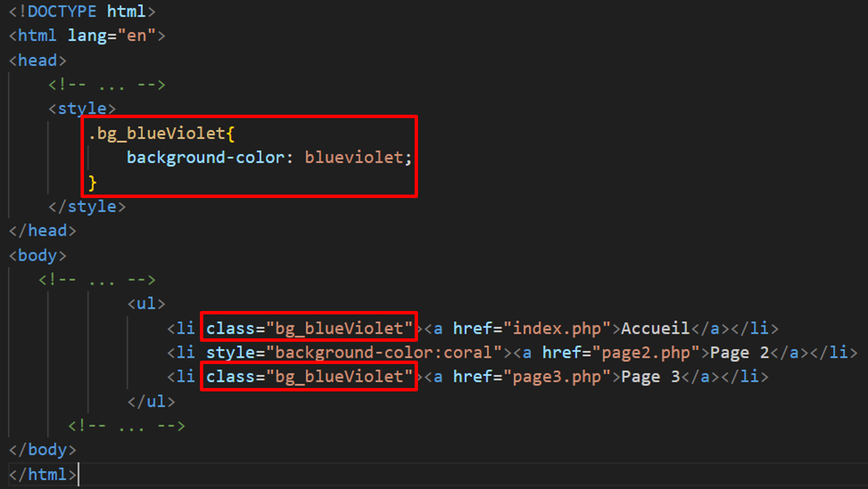This screenshot has height=489, width=868.
Task: Click the second highlighted class="bg_blueViolet" attribute
Action: tap(308, 376)
